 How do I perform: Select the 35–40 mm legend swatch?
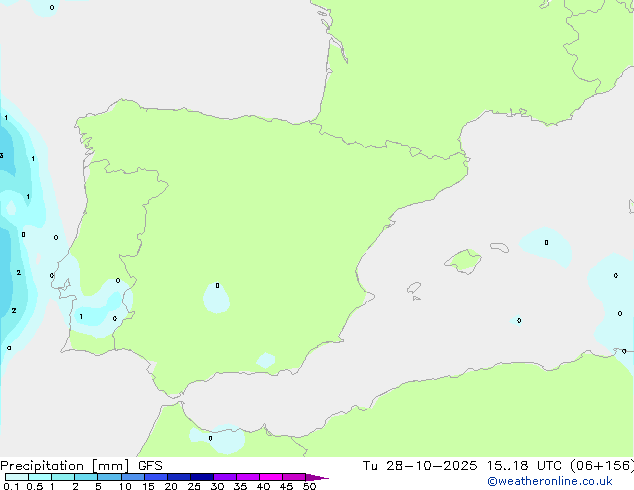tap(248, 477)
